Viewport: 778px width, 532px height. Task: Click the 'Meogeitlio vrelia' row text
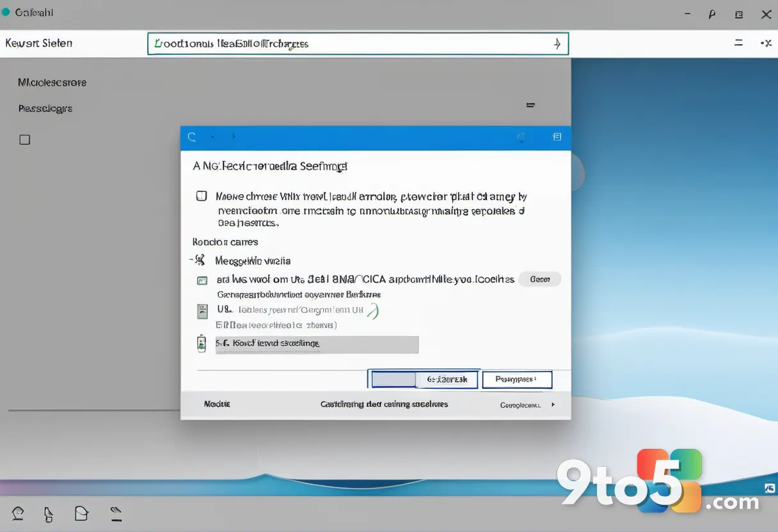point(253,261)
